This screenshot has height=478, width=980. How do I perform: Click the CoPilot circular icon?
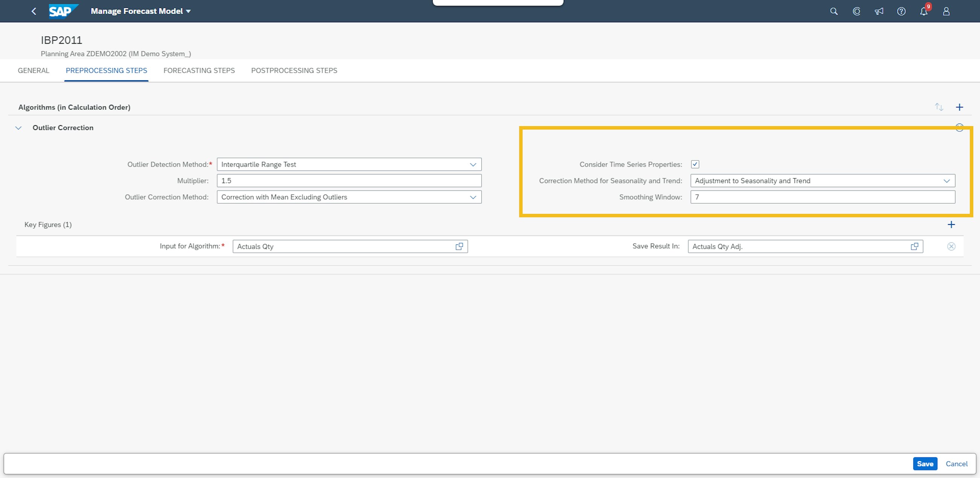coord(856,11)
